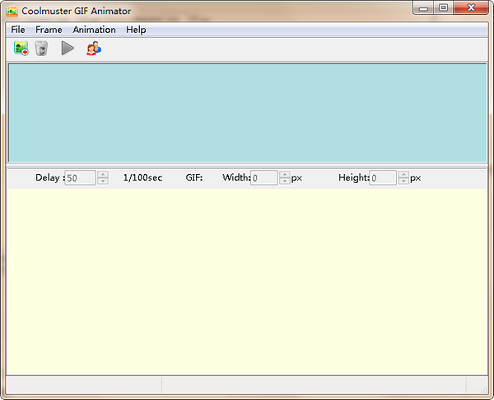Increase GIF Width with up arrow

coord(285,174)
